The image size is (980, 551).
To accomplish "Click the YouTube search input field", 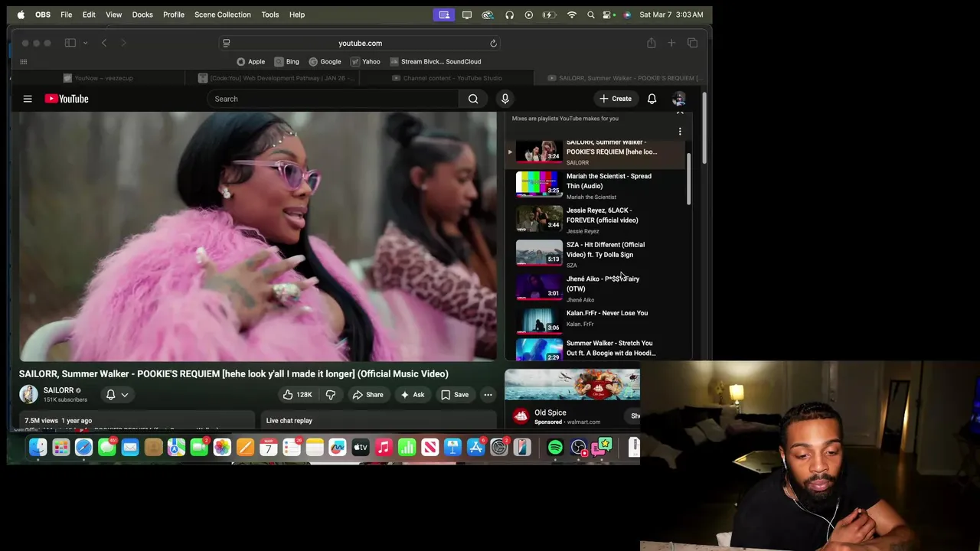I will tap(333, 99).
